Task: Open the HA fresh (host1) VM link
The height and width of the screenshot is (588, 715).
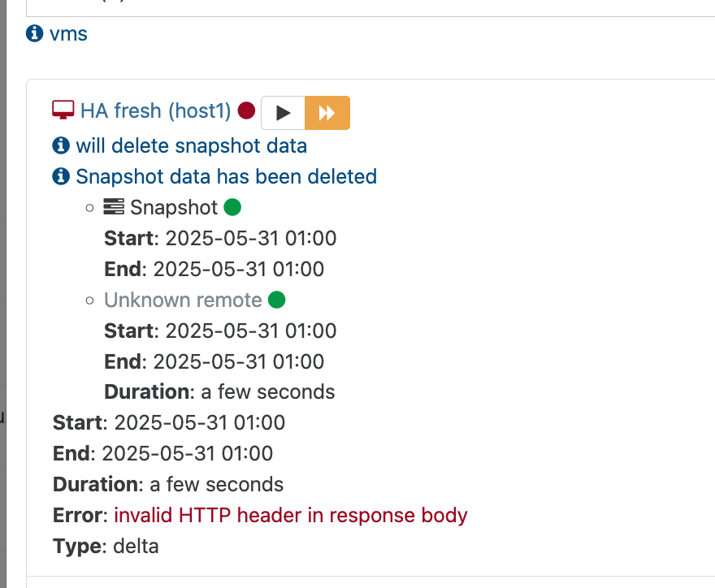Action: 156,110
